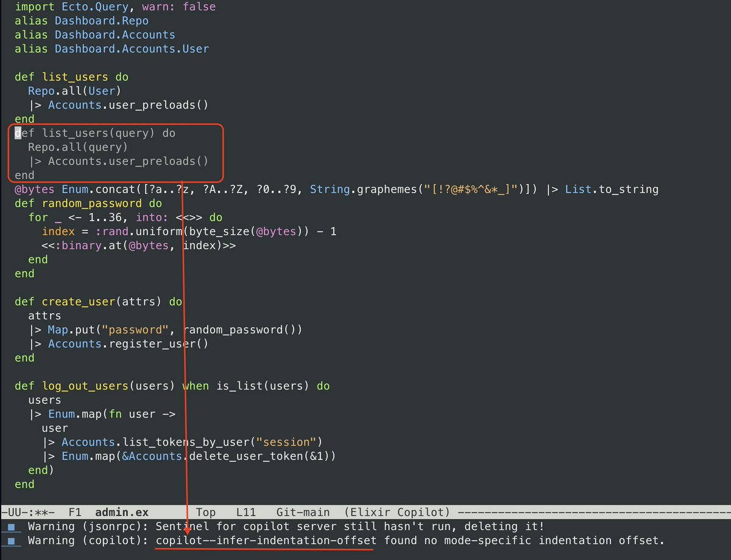Click '|> Accounts.list_tokens_by_user("session")' line

182,442
